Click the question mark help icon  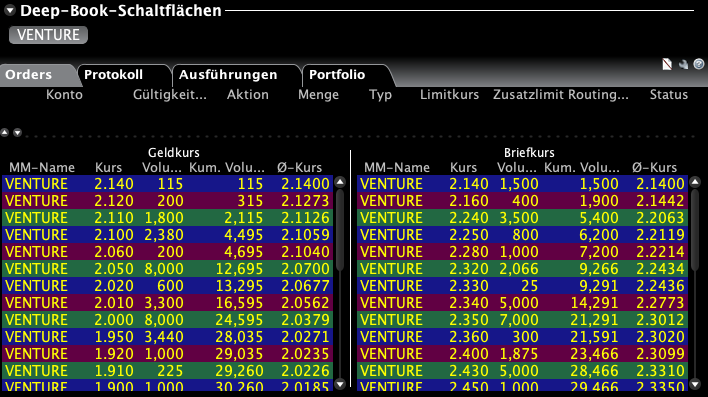pyautogui.click(x=699, y=64)
